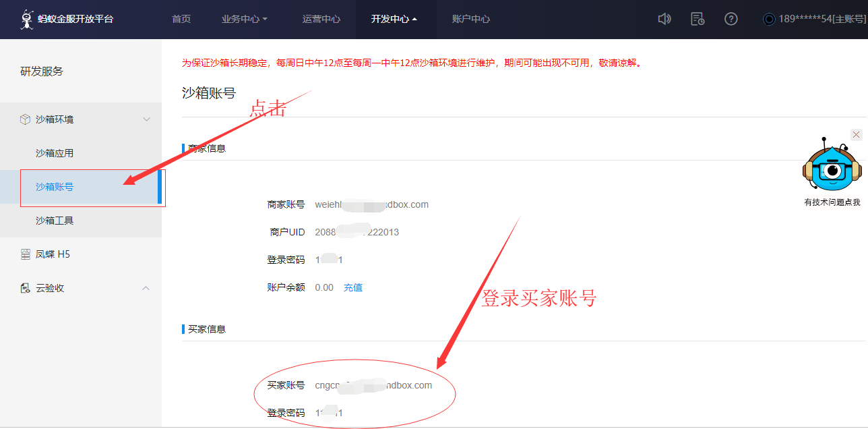Open the speaker announcements icon
Screen dimensions: 868x429
(664, 19)
